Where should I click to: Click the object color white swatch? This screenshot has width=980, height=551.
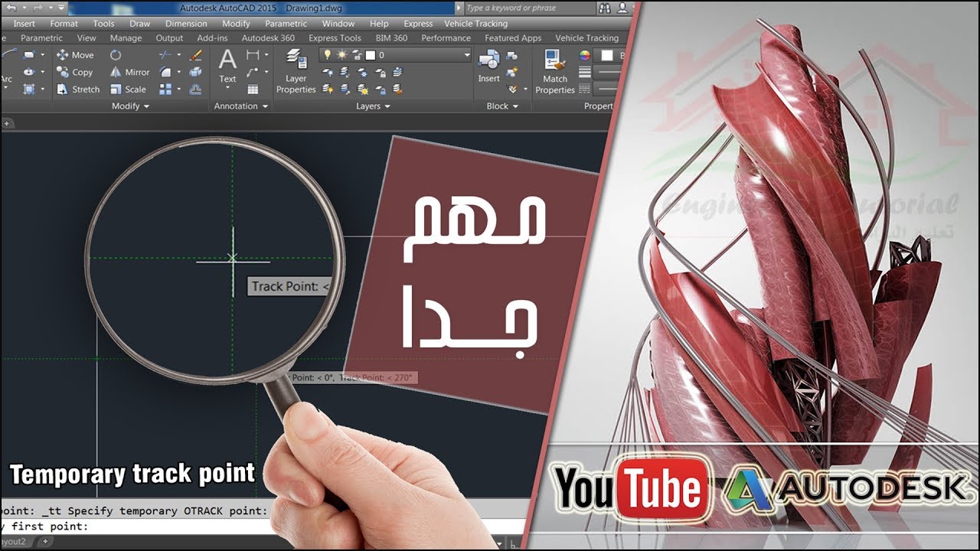point(607,55)
